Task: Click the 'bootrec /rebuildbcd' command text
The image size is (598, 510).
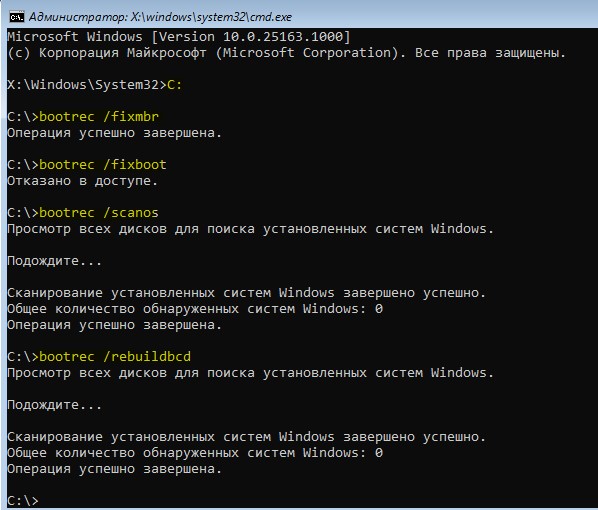Action: click(115, 357)
